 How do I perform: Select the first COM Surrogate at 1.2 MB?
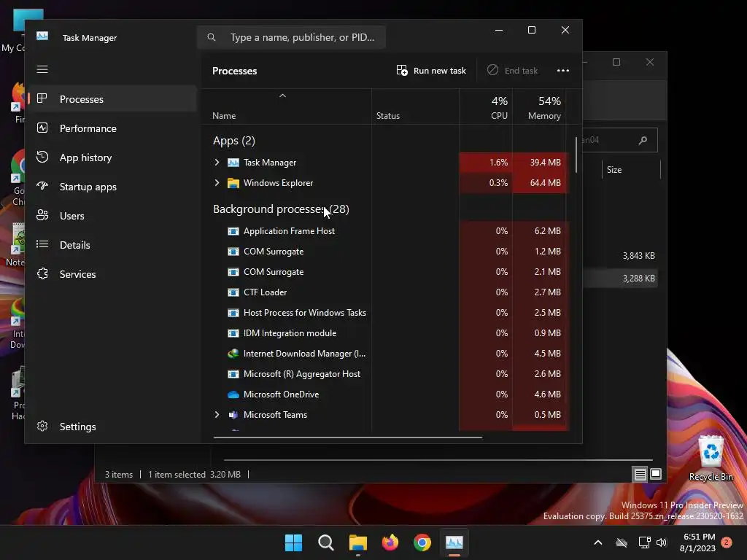pos(390,252)
